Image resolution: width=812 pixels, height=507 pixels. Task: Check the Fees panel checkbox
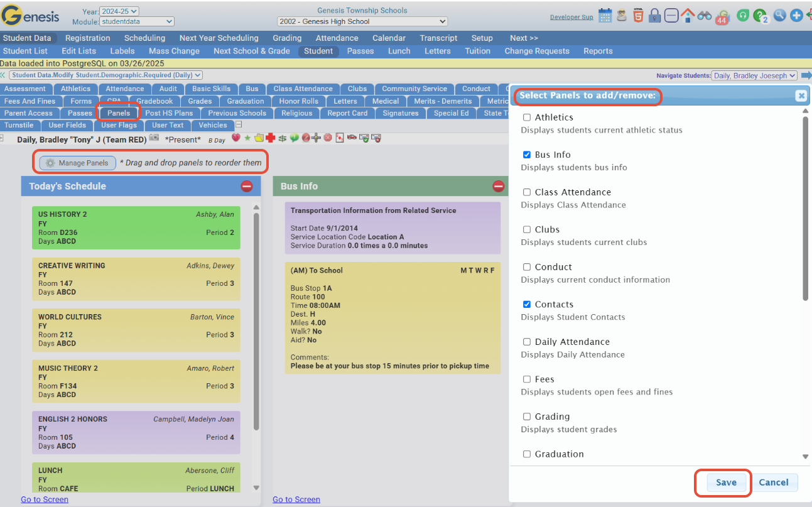click(527, 379)
